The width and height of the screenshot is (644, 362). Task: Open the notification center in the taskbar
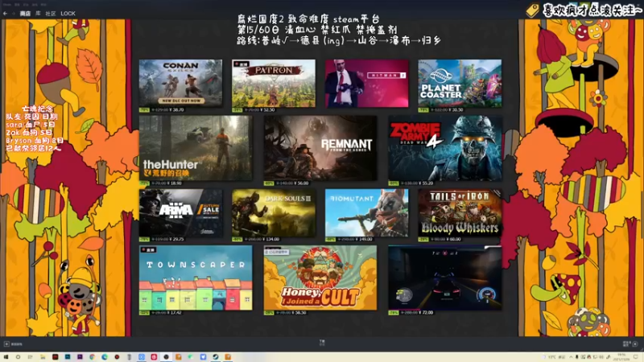tap(636, 357)
